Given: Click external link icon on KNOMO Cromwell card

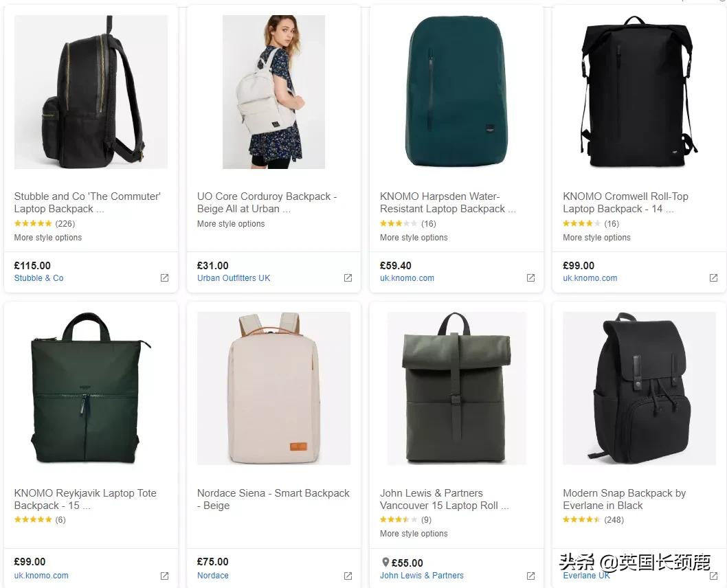Looking at the screenshot, I should tap(713, 278).
